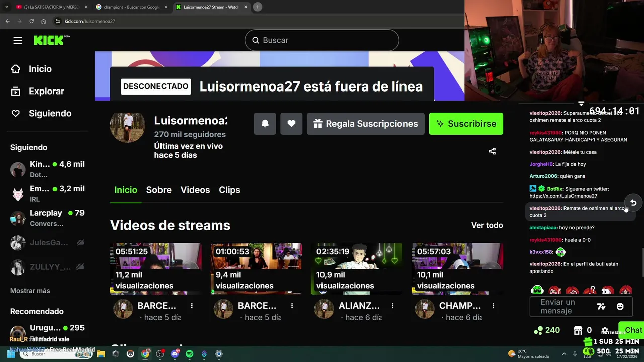Open the 01:00:53 stream video thumbnail
Viewport: 644px width, 362px height.
point(256,268)
